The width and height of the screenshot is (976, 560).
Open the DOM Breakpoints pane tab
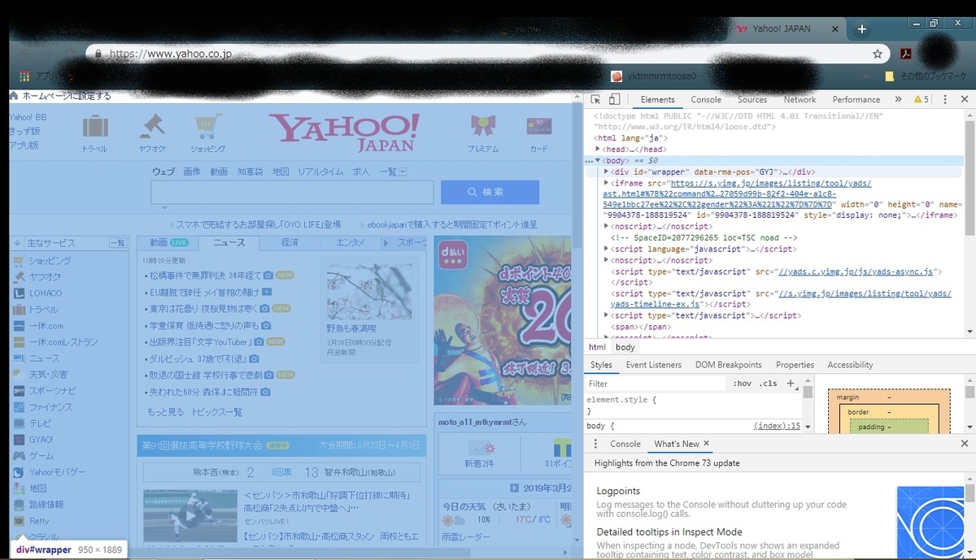[x=728, y=365]
